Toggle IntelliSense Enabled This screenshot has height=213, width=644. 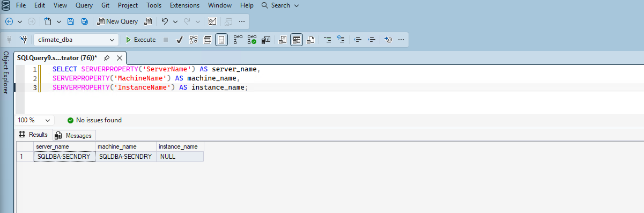tap(222, 40)
